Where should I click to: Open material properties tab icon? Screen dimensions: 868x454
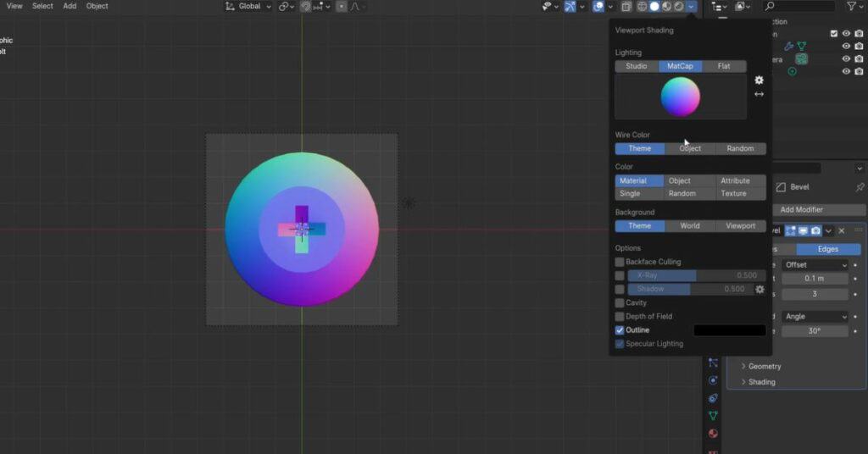tap(713, 434)
